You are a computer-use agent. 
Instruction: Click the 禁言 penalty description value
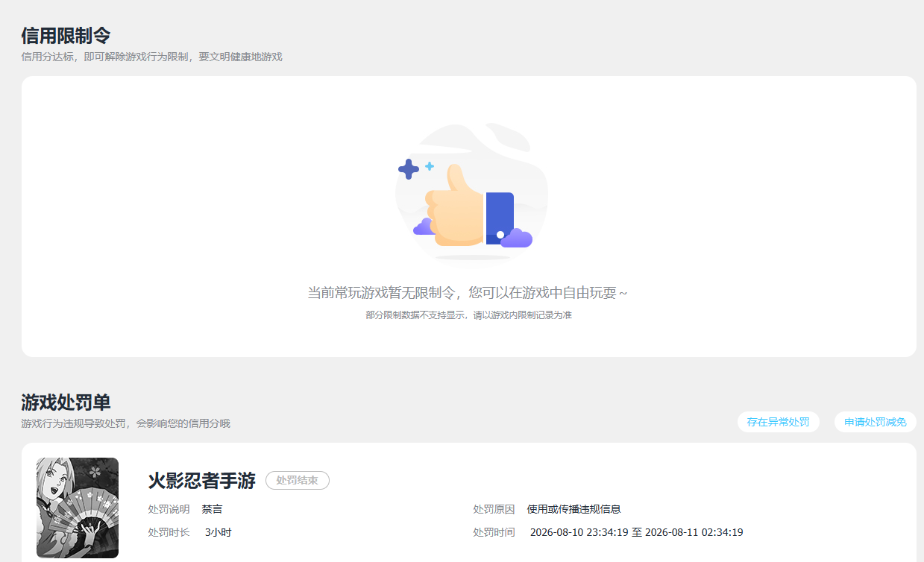tap(212, 509)
